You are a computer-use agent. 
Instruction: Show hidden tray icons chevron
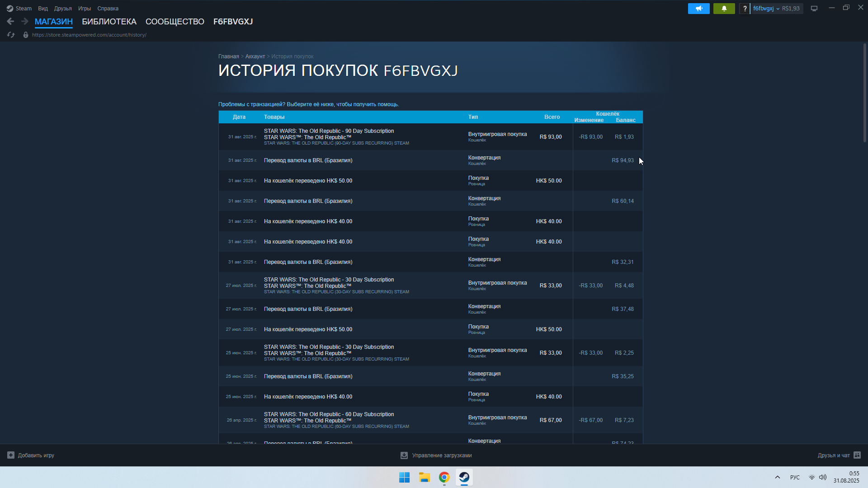tap(778, 477)
